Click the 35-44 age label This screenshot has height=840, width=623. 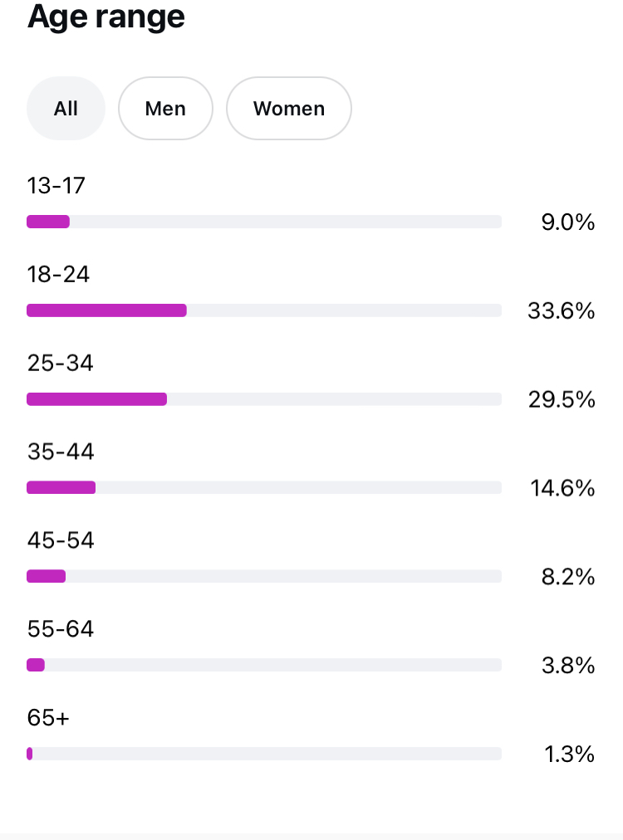[x=61, y=452]
